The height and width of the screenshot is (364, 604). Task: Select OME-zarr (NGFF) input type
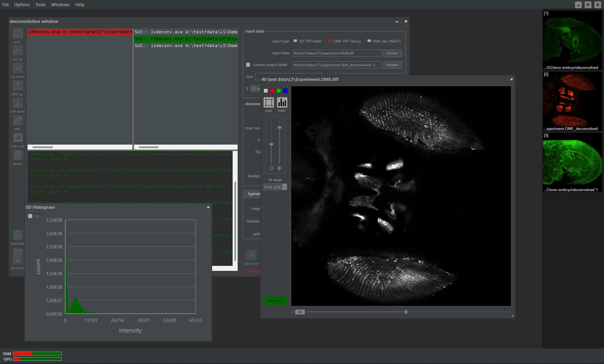(369, 41)
